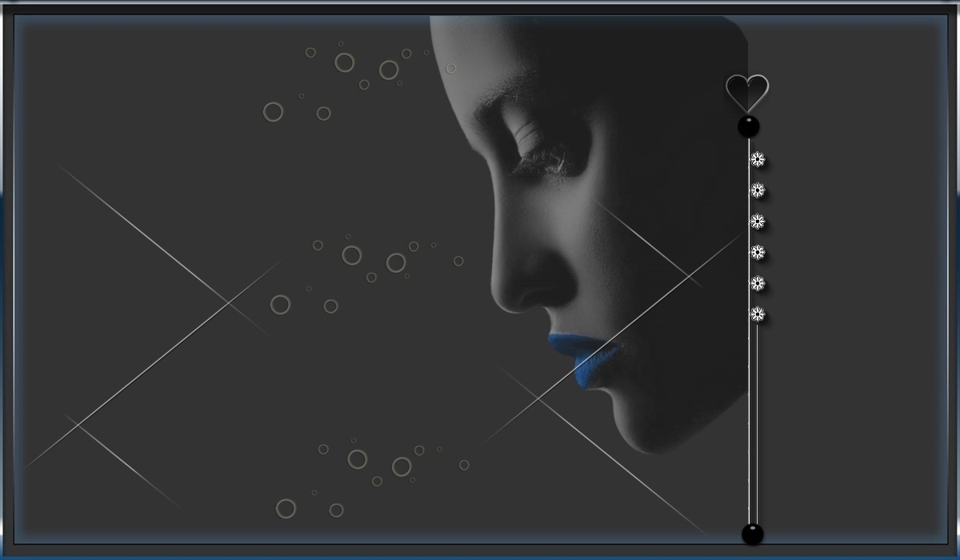Click the line crossing on the woman's cheek
Screen dimensions: 960x560
[x=688, y=276]
